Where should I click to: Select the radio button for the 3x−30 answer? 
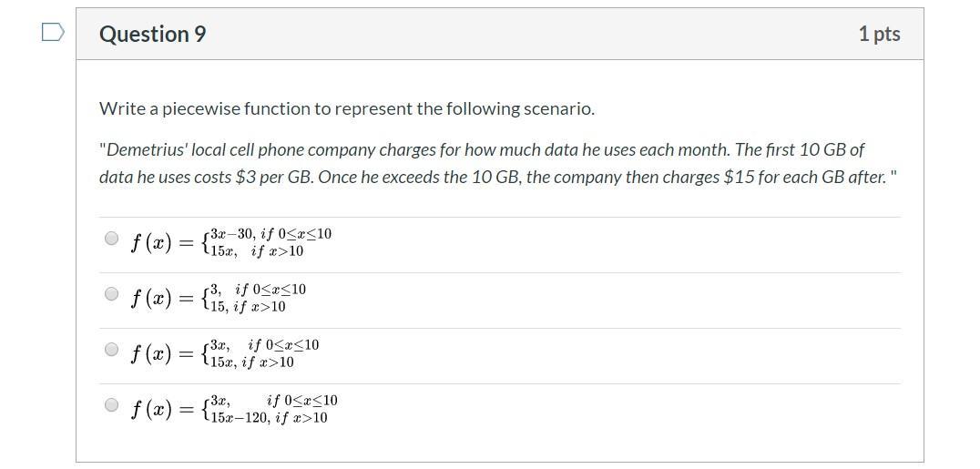tap(111, 239)
